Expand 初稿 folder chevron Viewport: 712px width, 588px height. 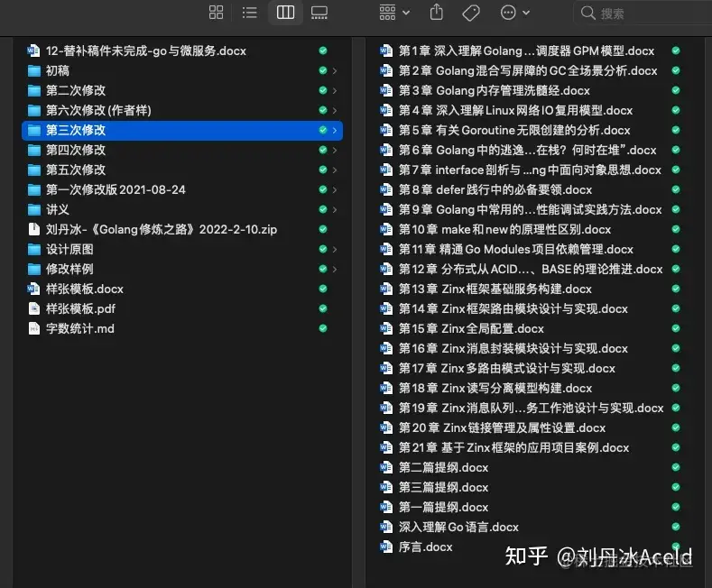pyautogui.click(x=335, y=70)
